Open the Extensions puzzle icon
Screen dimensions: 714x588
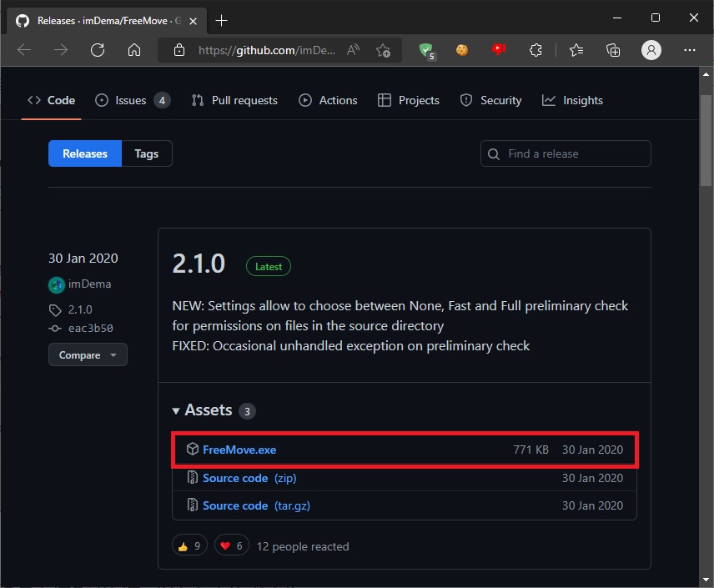coord(535,50)
